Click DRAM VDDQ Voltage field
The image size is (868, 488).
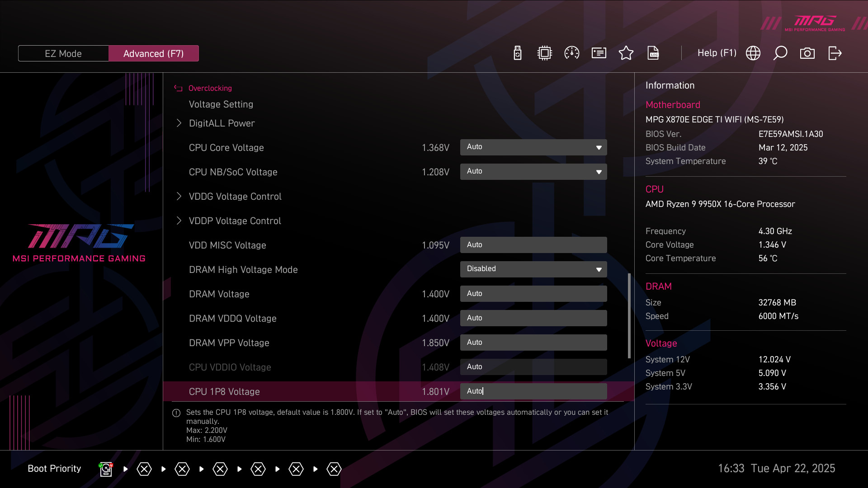click(x=533, y=318)
